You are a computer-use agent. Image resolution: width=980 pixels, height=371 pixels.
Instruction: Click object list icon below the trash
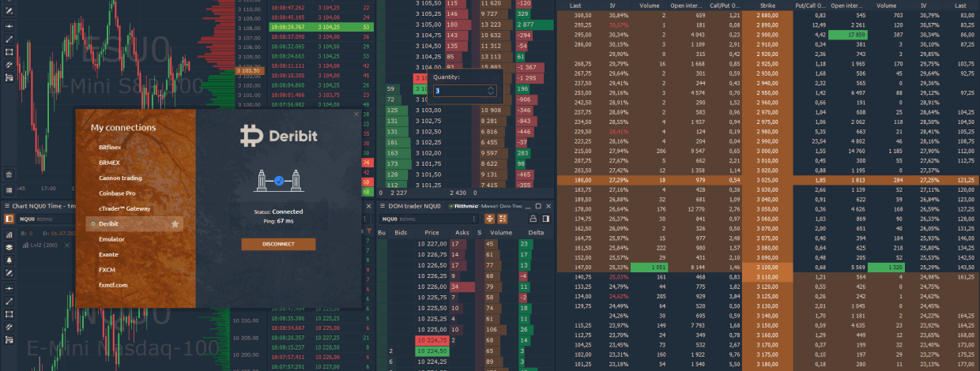(x=9, y=190)
